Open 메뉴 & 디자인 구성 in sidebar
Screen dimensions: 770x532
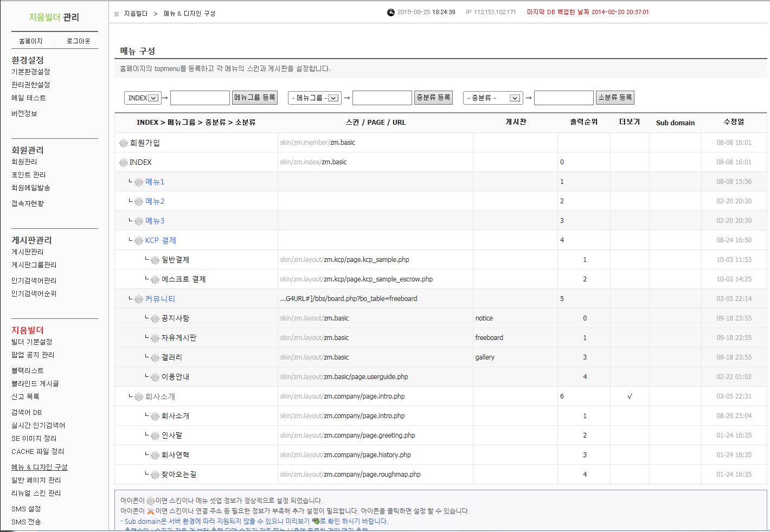[x=40, y=467]
